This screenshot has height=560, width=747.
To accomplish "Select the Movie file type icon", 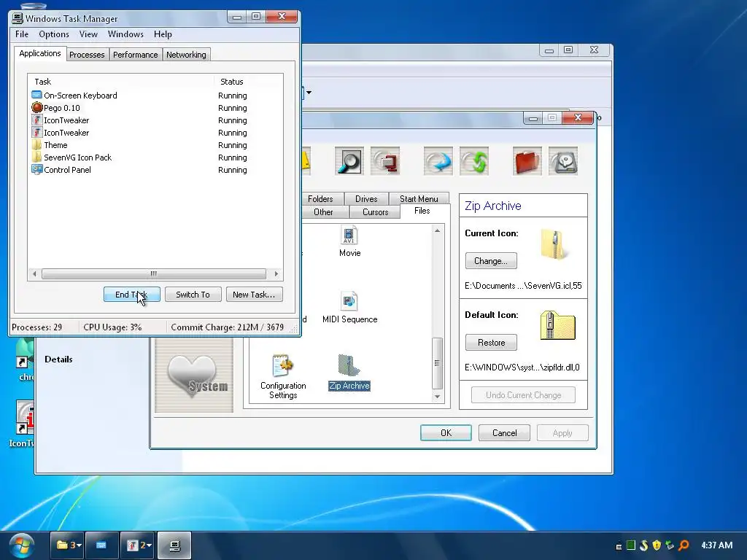I will point(349,241).
